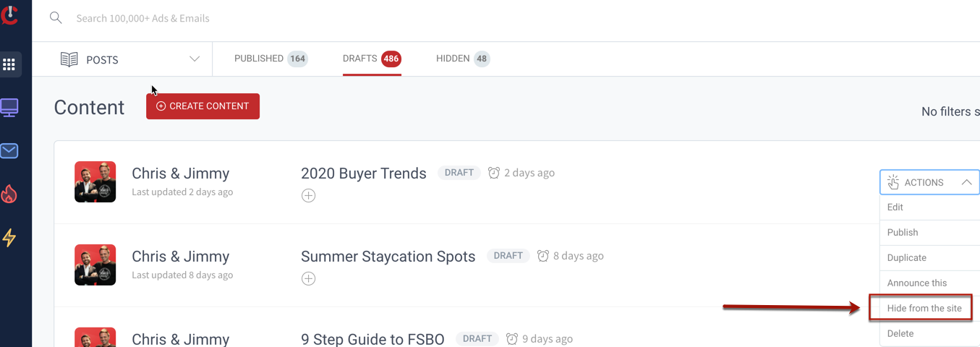The image size is (980, 347).
Task: Click the 486 drafts count badge
Action: click(391, 59)
